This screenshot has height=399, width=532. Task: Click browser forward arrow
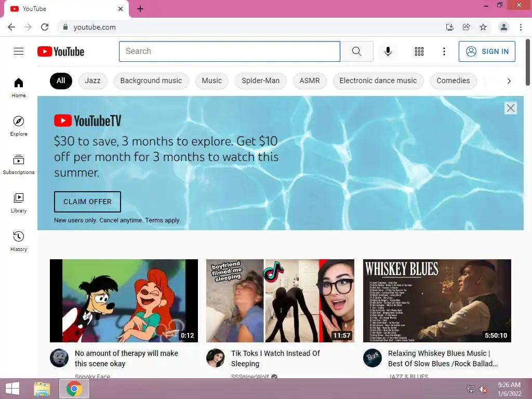[28, 27]
